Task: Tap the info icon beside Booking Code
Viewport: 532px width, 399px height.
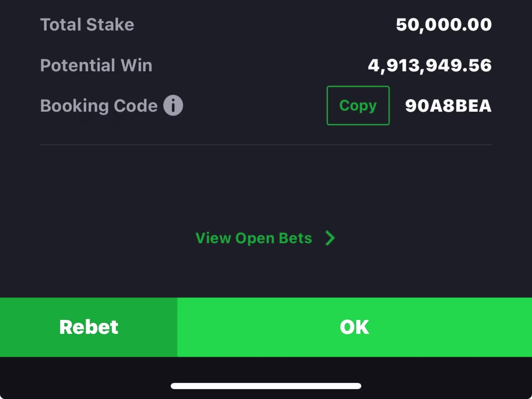Action: click(173, 106)
